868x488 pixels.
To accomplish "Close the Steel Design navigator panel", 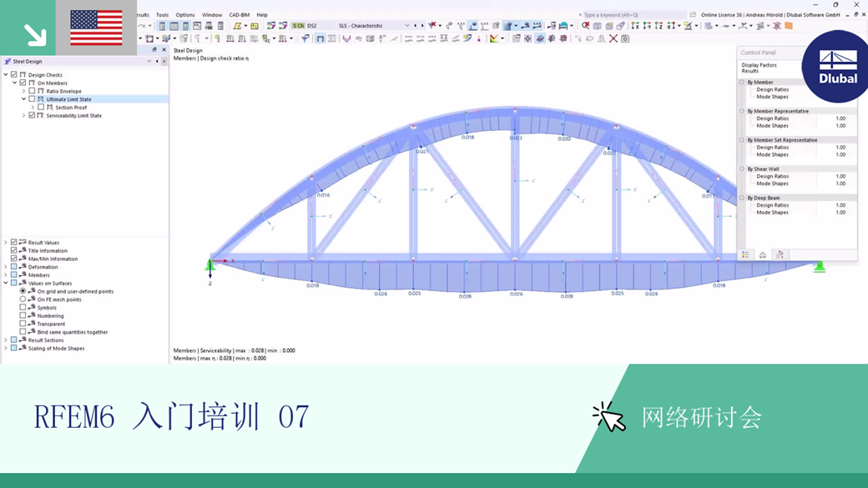I will click(x=164, y=50).
